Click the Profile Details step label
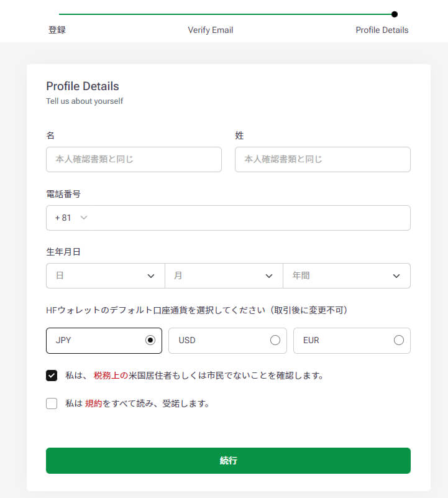 382,30
